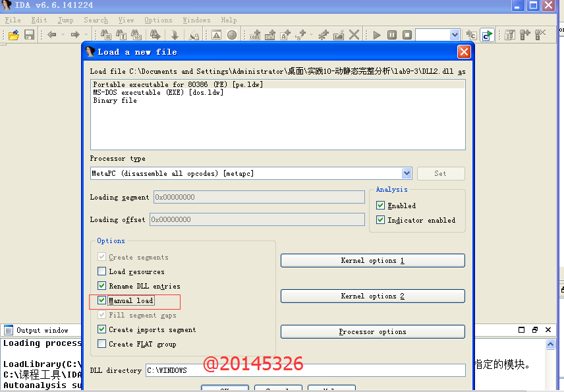Enable the Load resources checkbox
Image resolution: width=564 pixels, height=392 pixels.
101,271
